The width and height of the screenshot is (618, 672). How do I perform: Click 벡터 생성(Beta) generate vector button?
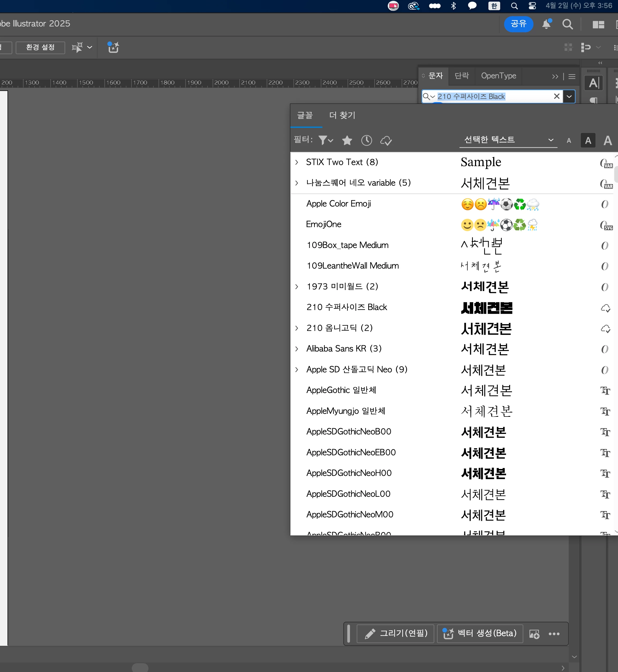click(x=480, y=633)
